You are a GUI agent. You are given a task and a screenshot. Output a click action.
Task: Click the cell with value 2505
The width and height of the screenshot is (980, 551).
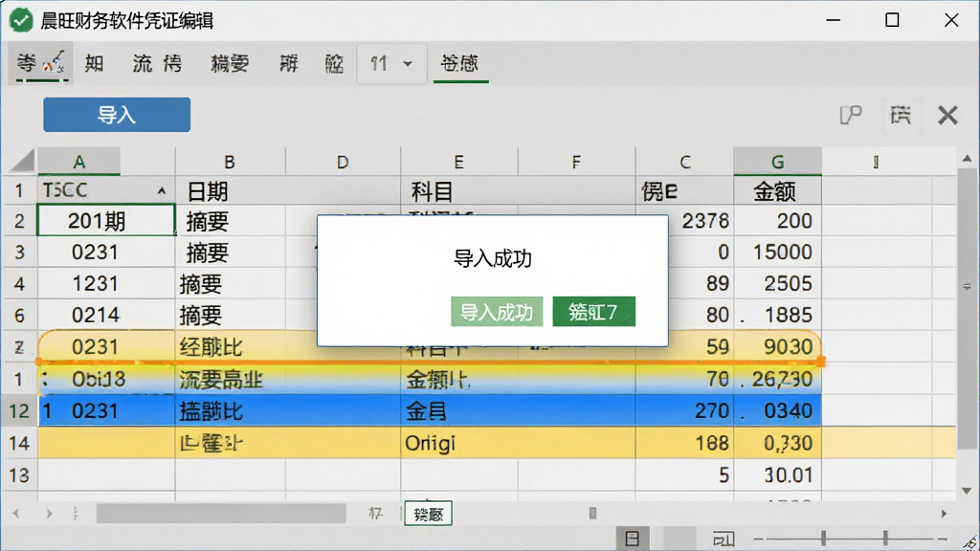[x=777, y=283]
